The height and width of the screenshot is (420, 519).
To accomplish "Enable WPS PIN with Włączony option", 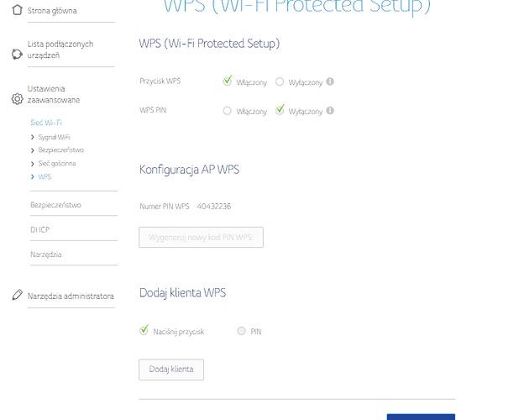I will 227,111.
